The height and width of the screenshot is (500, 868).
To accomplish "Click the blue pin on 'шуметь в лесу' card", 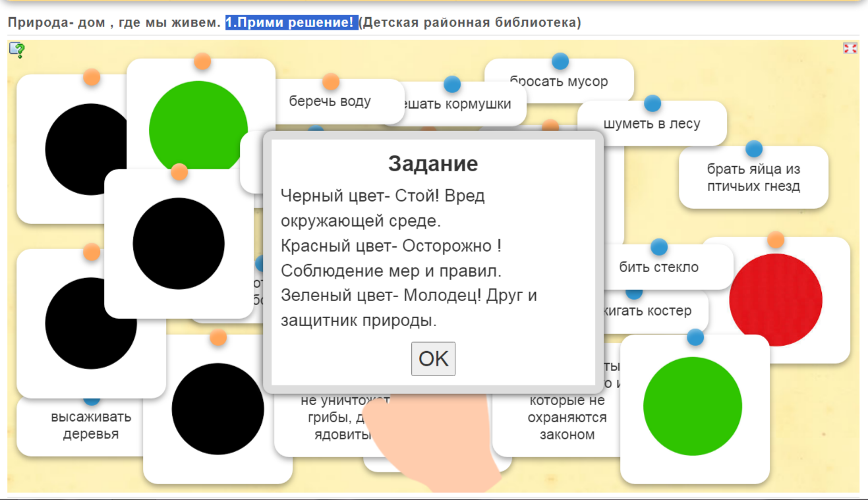I will pyautogui.click(x=652, y=103).
